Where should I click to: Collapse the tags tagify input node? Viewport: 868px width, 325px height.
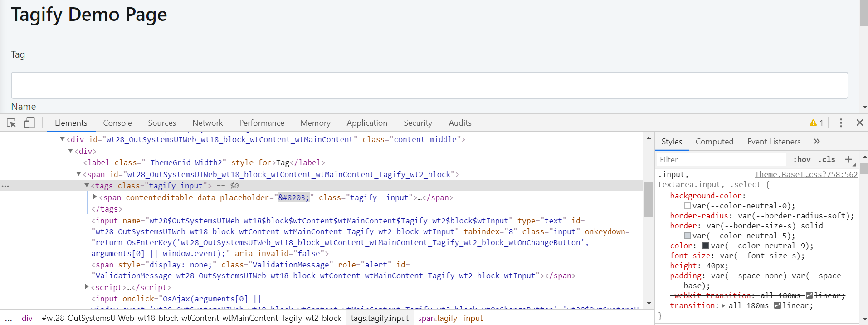click(87, 186)
